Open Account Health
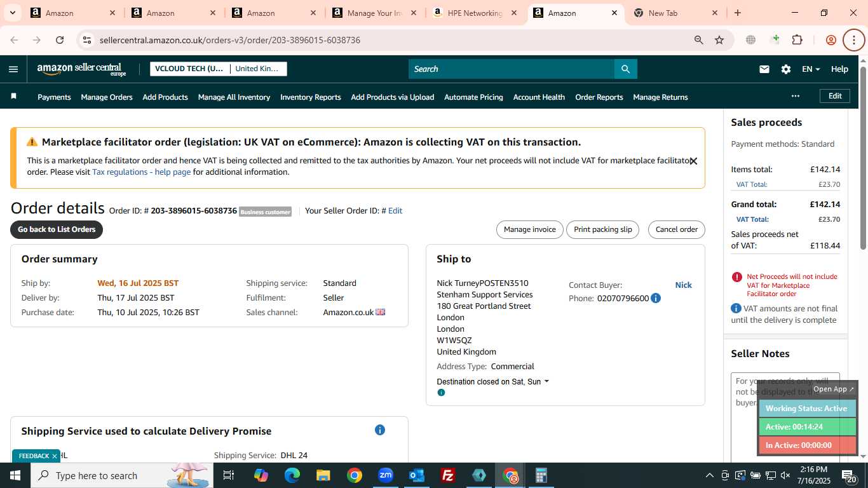 pyautogui.click(x=539, y=97)
